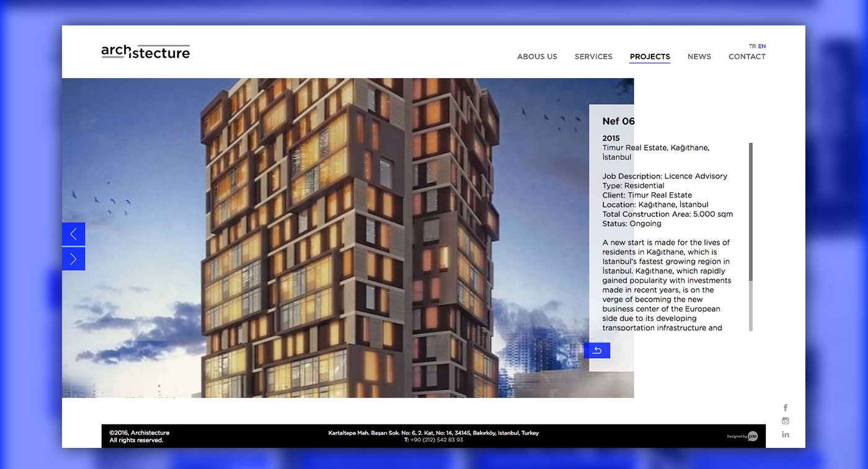
Task: Open the NEWS page
Action: click(699, 56)
